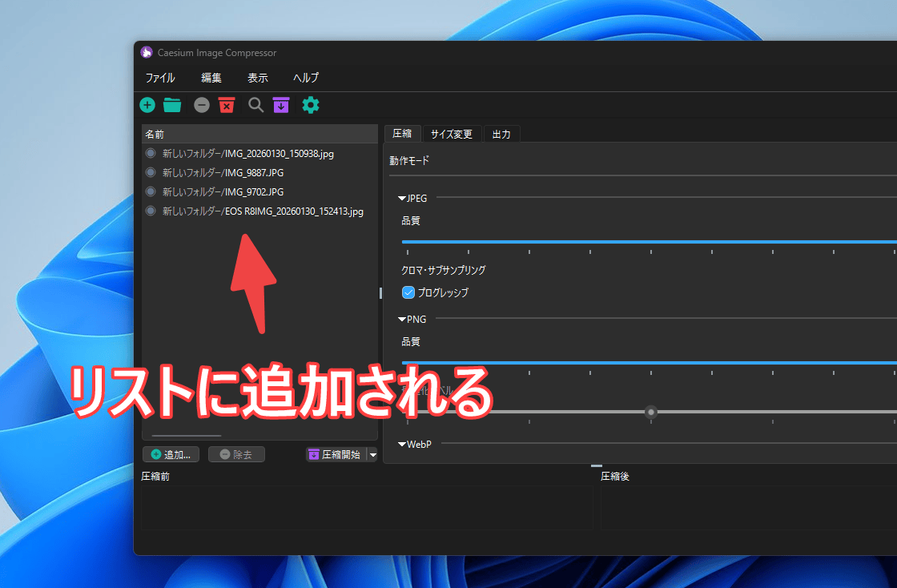The height and width of the screenshot is (588, 897).
Task: Open dropdown arrow next to 圧縮開始
Action: (373, 455)
